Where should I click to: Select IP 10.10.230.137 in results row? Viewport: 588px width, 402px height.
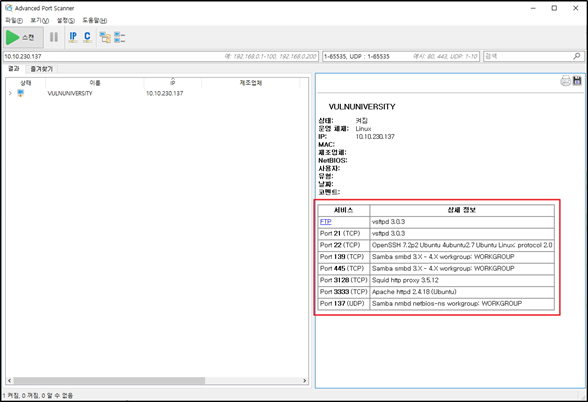pos(165,93)
